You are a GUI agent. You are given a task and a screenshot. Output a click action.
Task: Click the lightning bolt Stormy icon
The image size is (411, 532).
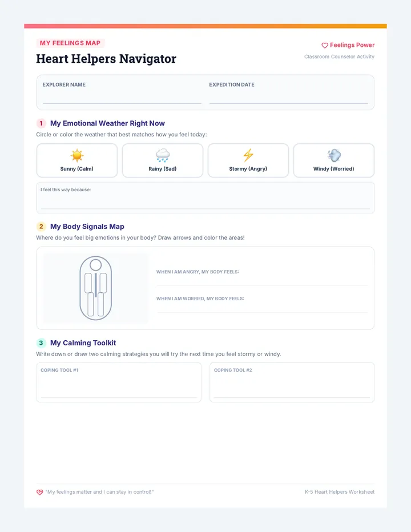tap(248, 155)
